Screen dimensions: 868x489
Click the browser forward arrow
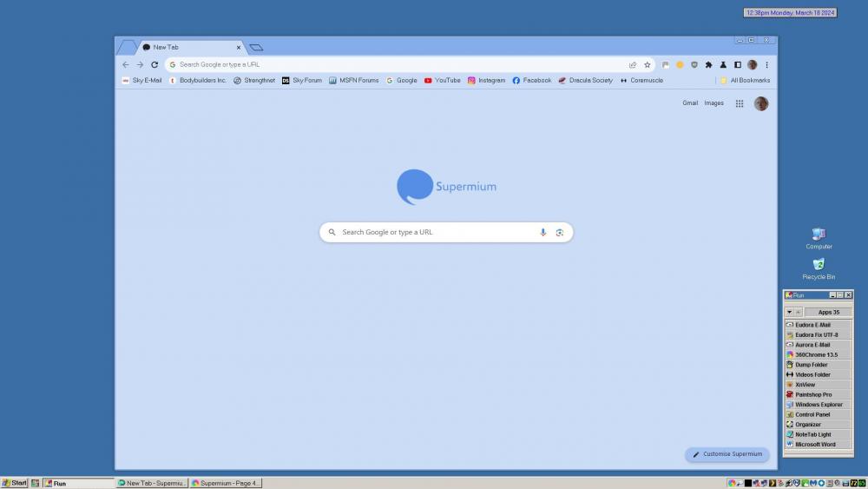click(x=140, y=65)
